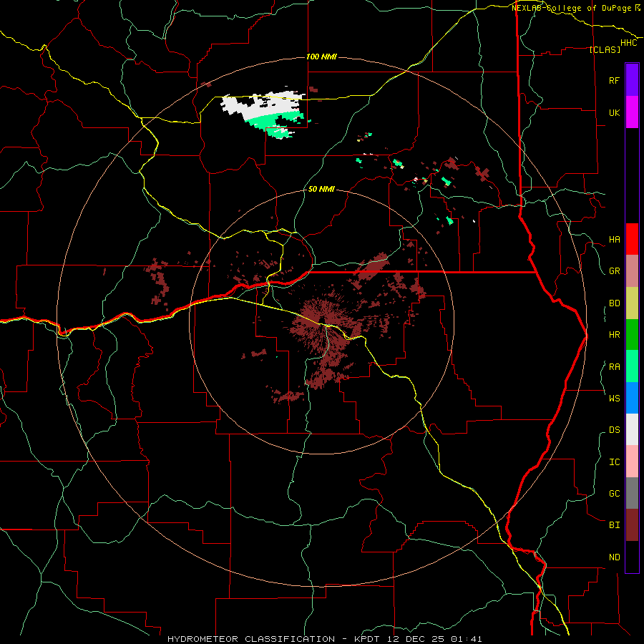Click the large white dry snow echo
Viewport: 644px width, 644px height.
[263, 106]
